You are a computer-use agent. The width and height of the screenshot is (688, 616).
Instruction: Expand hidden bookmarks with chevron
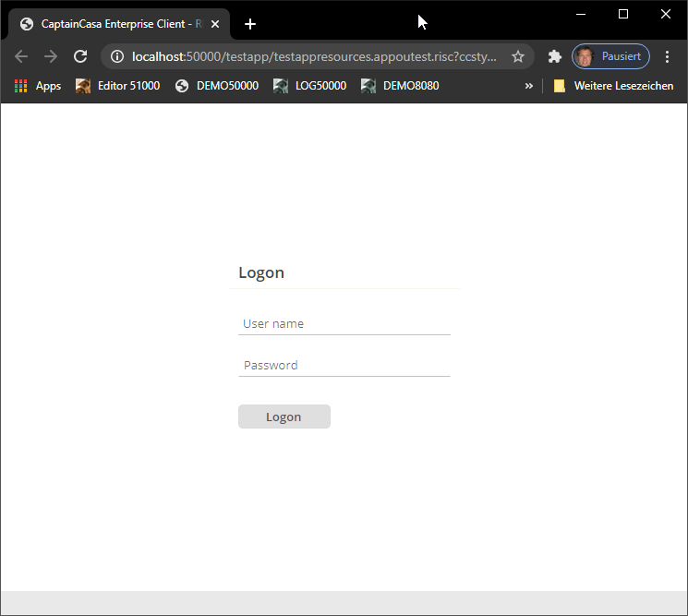pyautogui.click(x=529, y=86)
